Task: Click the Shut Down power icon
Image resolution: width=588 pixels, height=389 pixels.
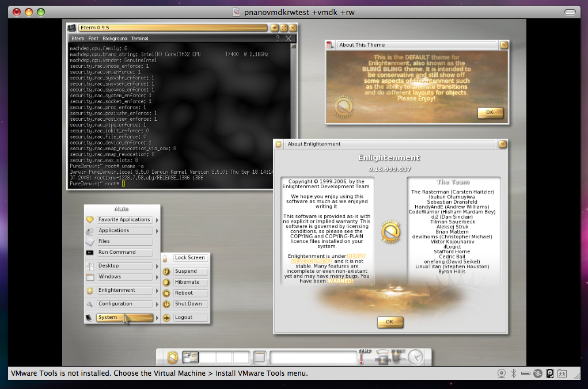Action: [x=166, y=304]
